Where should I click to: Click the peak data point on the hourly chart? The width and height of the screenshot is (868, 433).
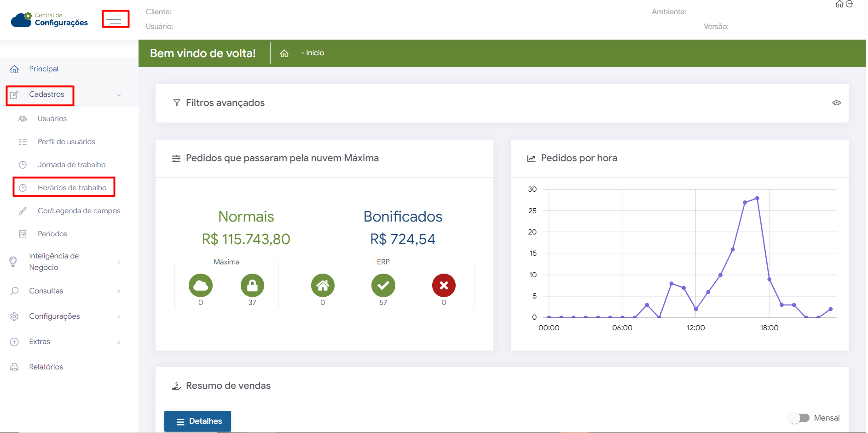click(x=757, y=199)
